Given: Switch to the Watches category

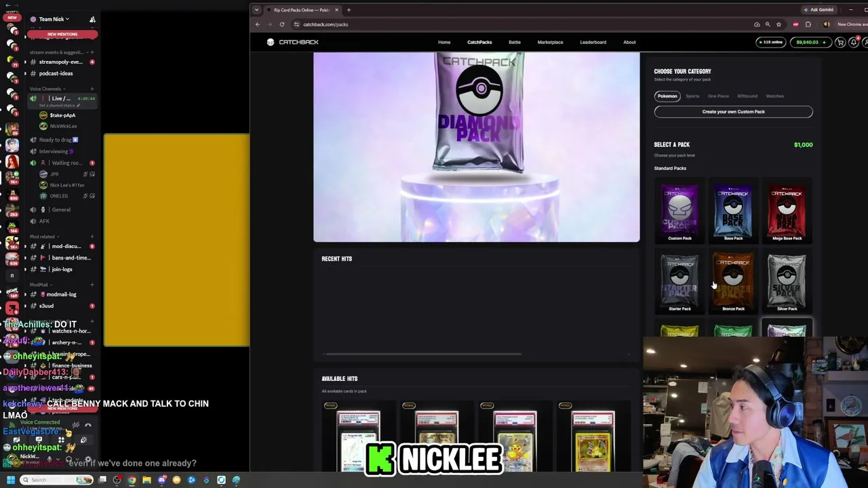Looking at the screenshot, I should click(774, 96).
